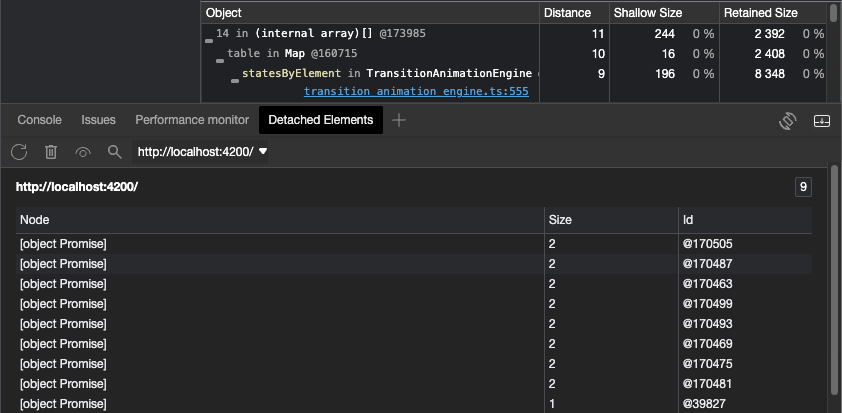The image size is (842, 413).
Task: Click the retained size value 8 348
Action: click(x=770, y=74)
